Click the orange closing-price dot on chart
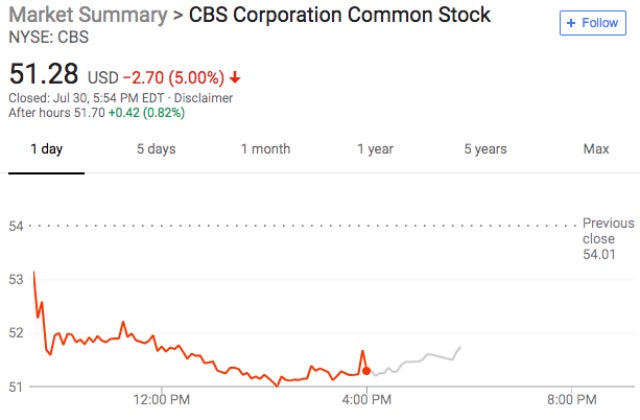This screenshot has height=420, width=640. [367, 371]
